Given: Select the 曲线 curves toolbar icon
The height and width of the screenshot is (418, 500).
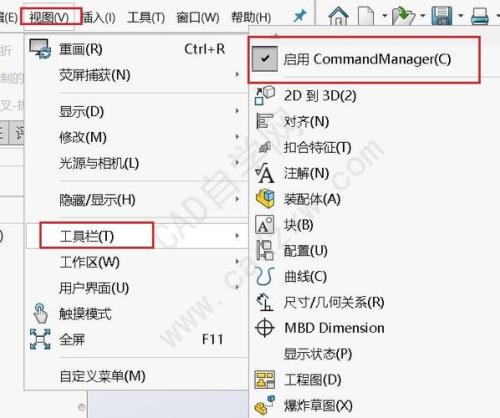Looking at the screenshot, I should (265, 276).
